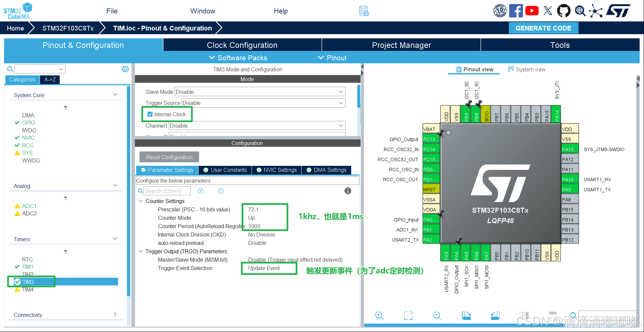Open the Channel1 dropdown
644x332 pixels.
coord(257,126)
